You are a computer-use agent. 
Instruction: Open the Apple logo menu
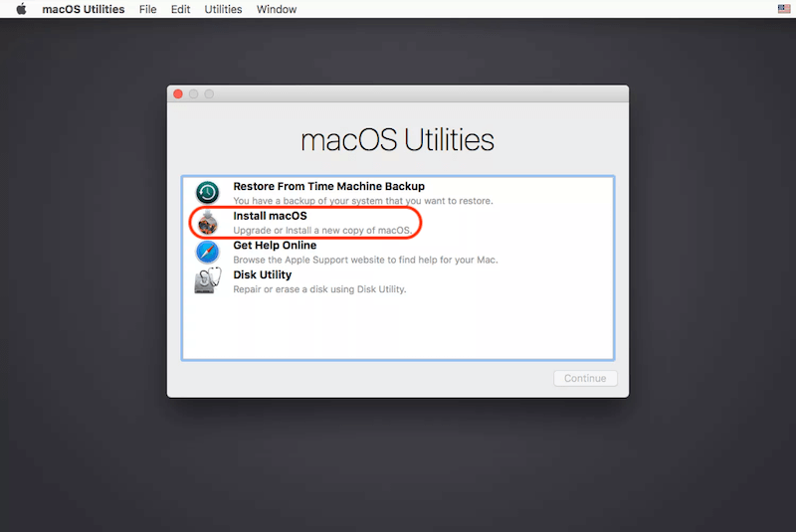pyautogui.click(x=21, y=9)
